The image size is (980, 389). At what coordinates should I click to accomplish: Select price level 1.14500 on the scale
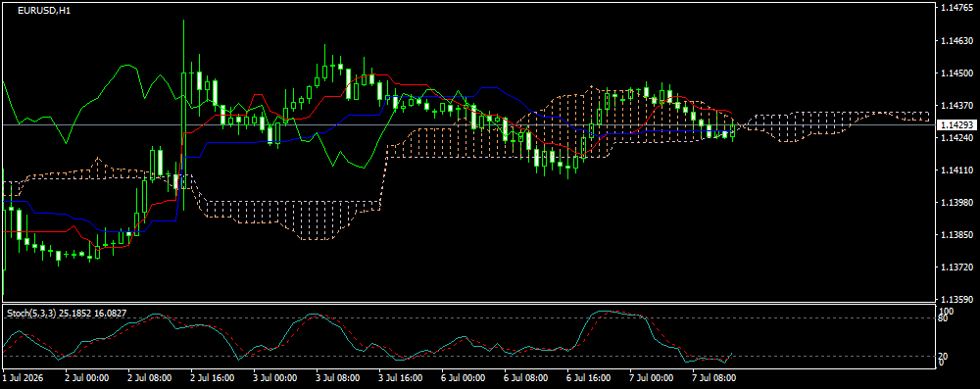point(957,73)
